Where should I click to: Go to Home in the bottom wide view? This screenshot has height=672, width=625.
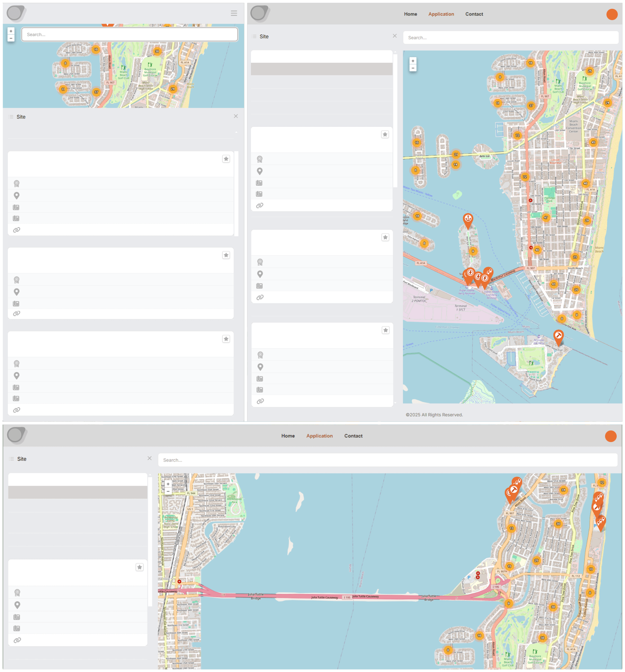pyautogui.click(x=288, y=436)
